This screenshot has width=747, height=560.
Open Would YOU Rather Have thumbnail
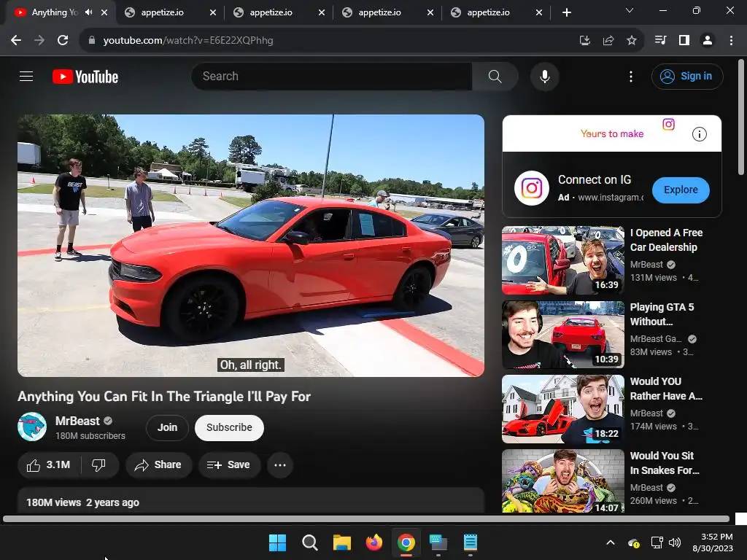point(563,409)
